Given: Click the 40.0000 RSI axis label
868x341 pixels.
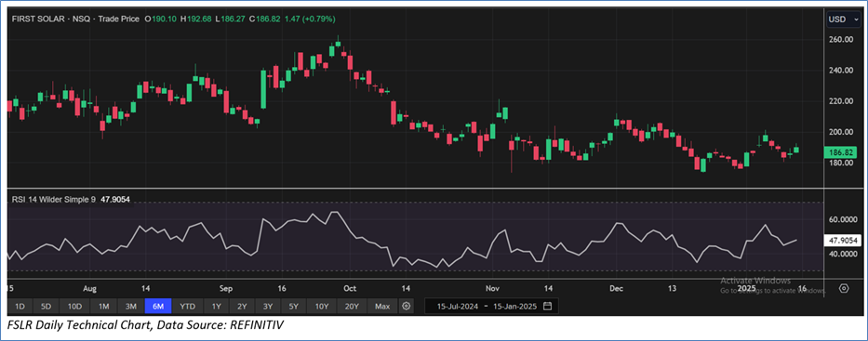Looking at the screenshot, I should pyautogui.click(x=842, y=255).
